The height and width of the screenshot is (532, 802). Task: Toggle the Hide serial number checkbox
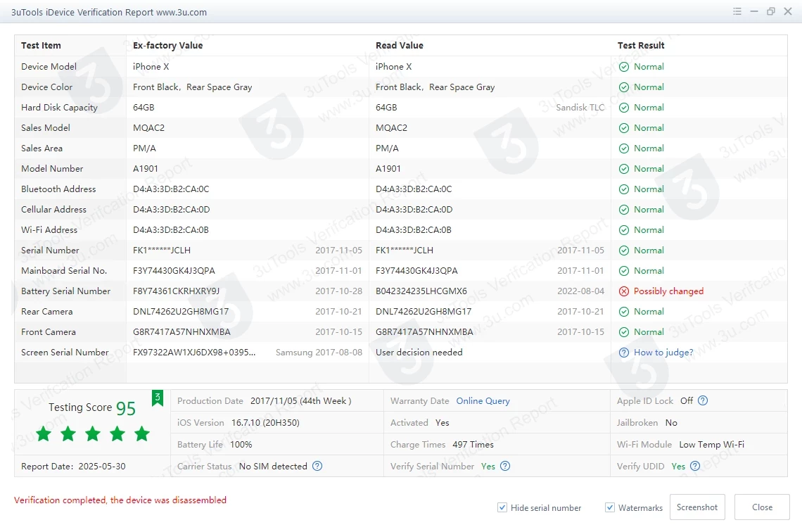pyautogui.click(x=502, y=507)
